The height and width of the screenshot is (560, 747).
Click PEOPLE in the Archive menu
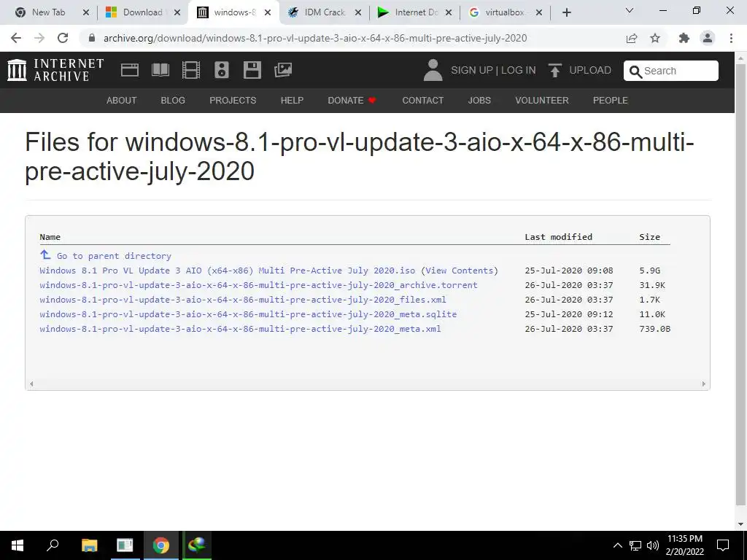[x=611, y=101]
